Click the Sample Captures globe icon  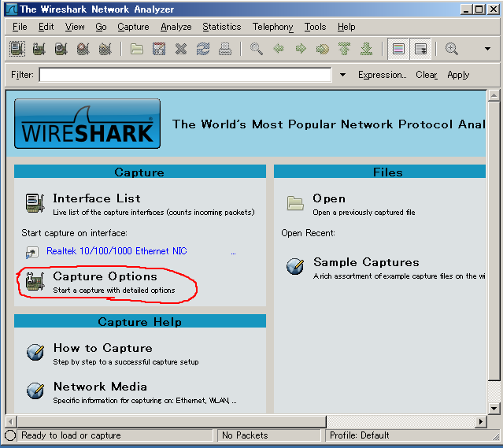295,266
